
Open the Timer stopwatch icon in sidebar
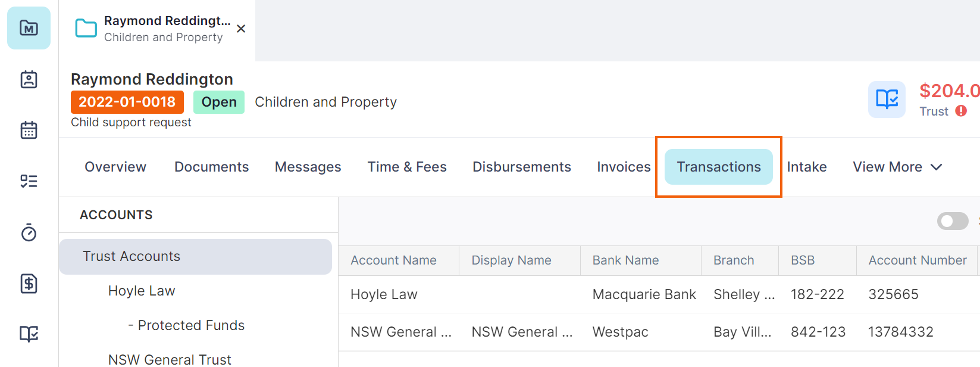[29, 232]
